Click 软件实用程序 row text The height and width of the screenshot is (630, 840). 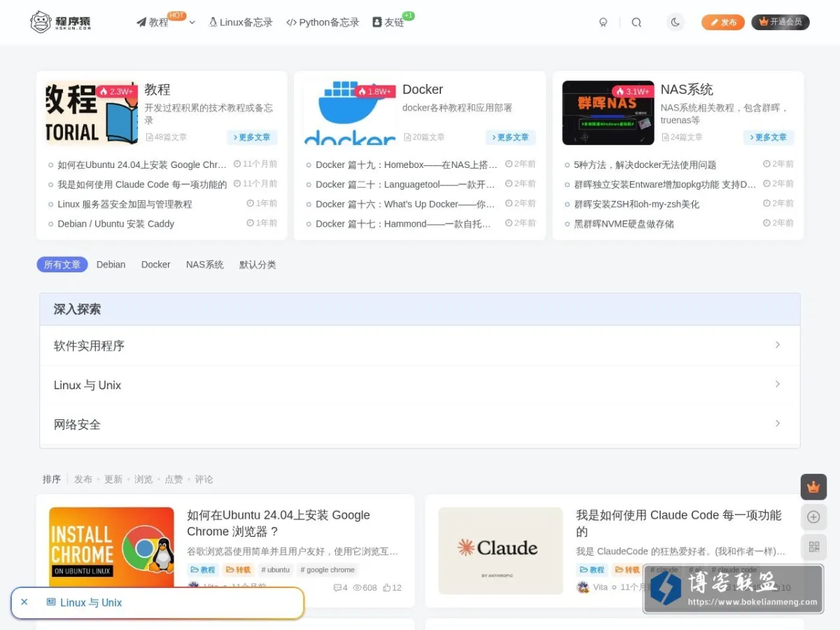coord(89,346)
